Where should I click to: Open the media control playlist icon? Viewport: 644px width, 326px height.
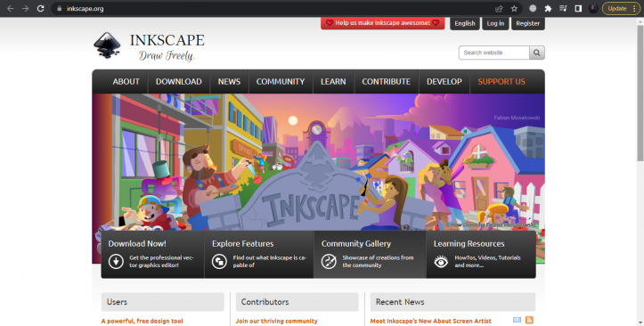pos(563,8)
